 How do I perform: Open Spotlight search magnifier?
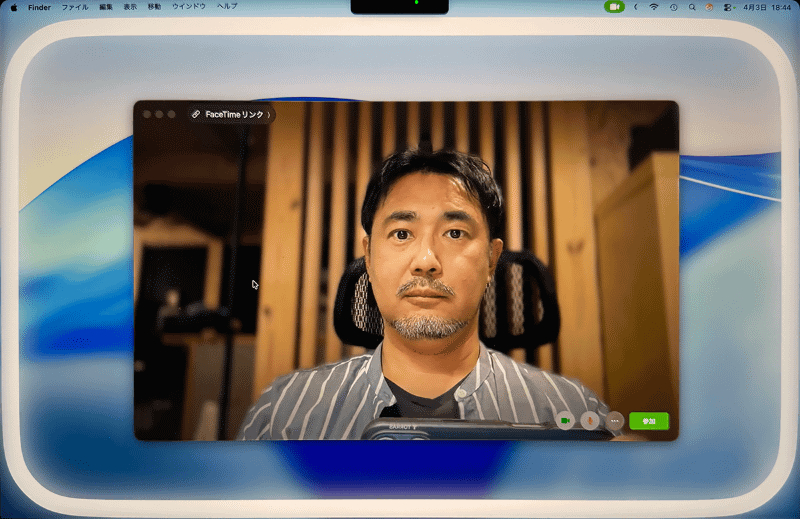click(692, 7)
